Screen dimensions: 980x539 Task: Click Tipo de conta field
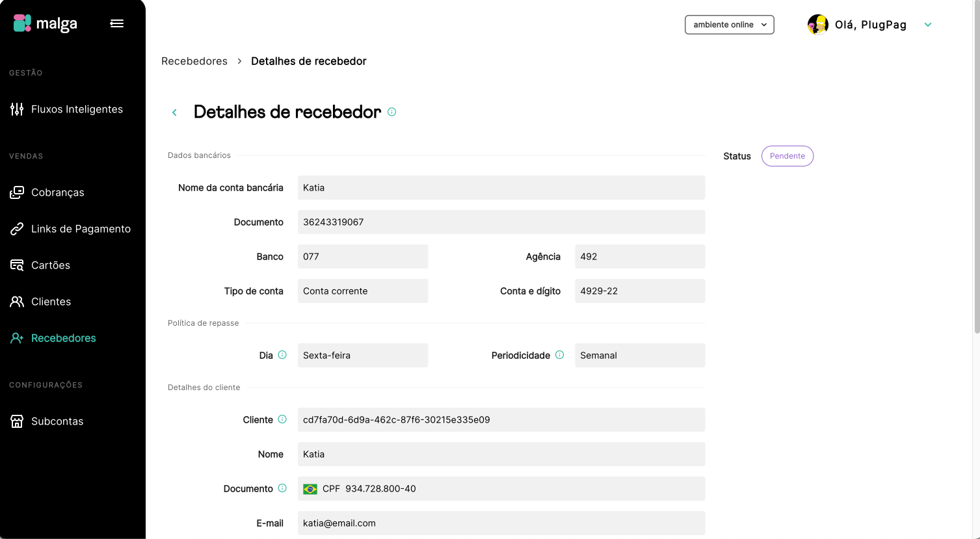pyautogui.click(x=363, y=291)
